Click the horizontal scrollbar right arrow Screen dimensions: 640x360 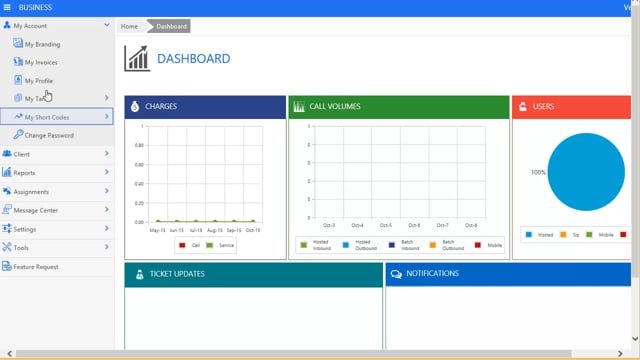coord(620,353)
